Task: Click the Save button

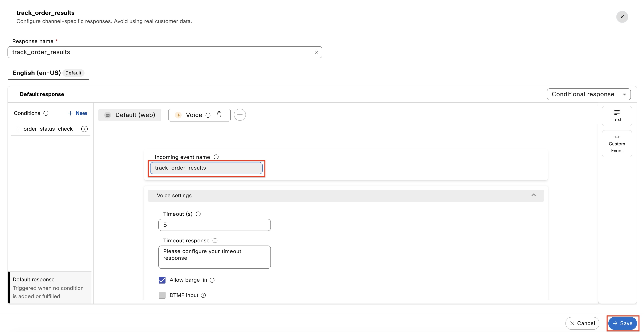Action: (x=622, y=323)
